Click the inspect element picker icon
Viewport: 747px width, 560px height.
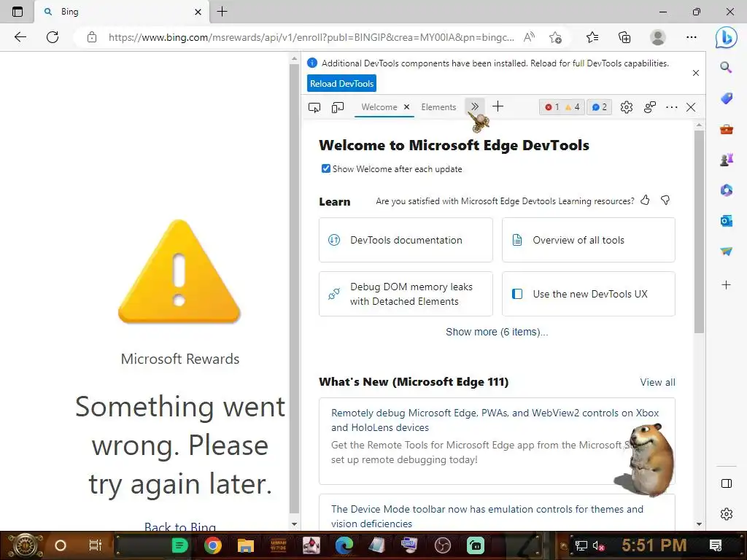click(314, 107)
